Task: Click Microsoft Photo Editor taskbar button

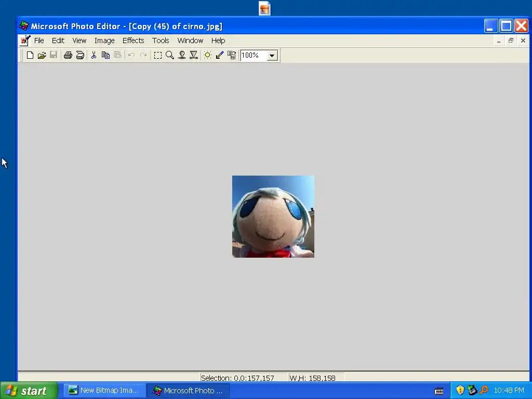Action: pos(189,391)
